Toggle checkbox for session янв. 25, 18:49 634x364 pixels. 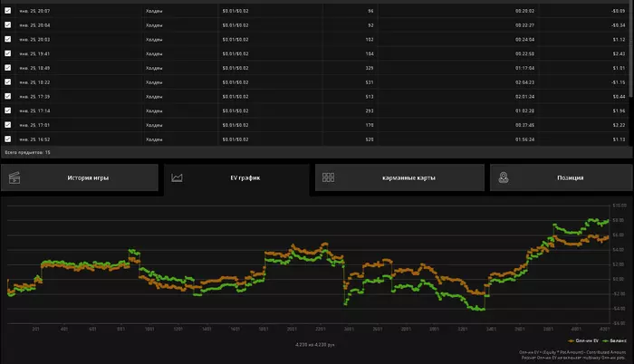(x=7, y=68)
